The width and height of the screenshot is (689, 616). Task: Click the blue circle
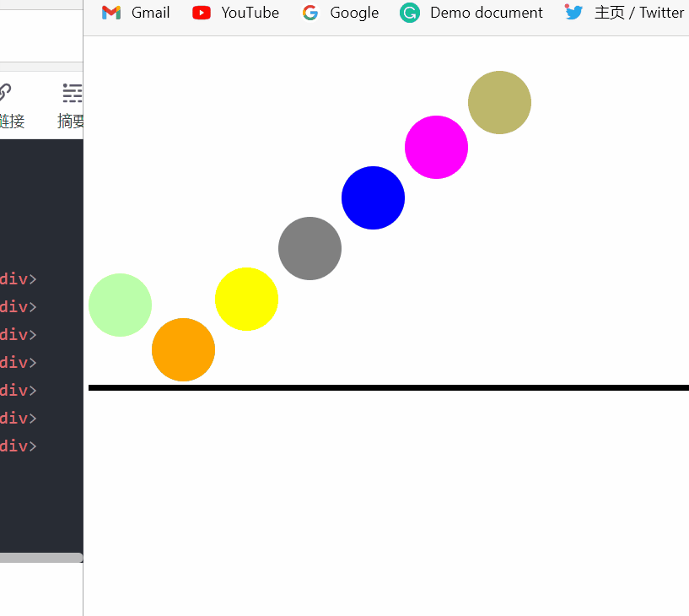click(373, 197)
